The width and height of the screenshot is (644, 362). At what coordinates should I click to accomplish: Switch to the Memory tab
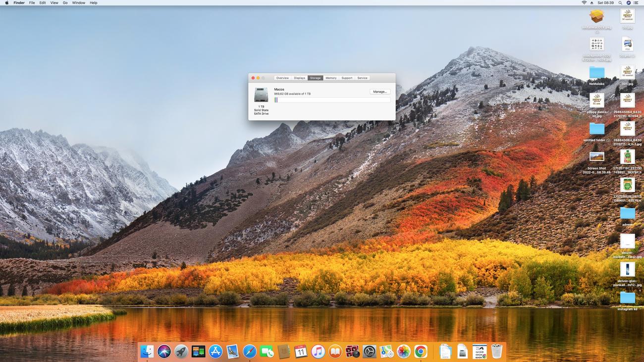pos(331,78)
